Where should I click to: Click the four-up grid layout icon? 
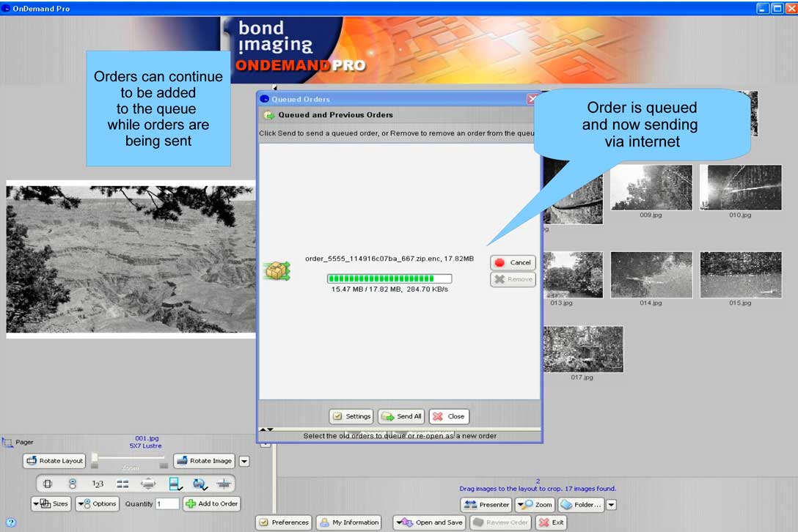click(122, 484)
